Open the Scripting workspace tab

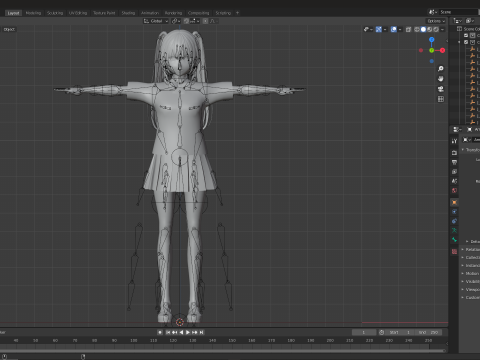pos(223,13)
